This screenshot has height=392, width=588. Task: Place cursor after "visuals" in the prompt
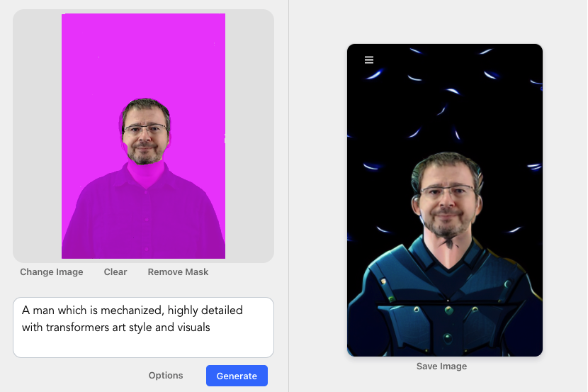211,327
